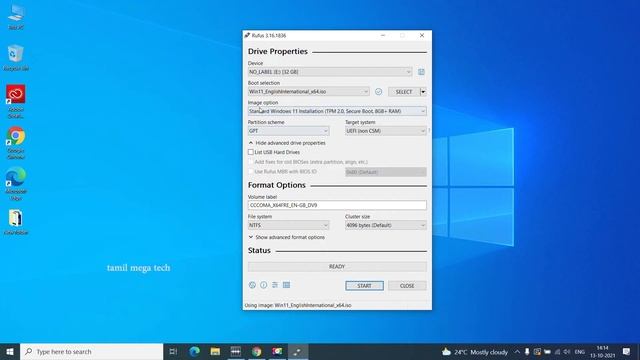
Task: Switch to Rufus taskbar icon
Action: pyautogui.click(x=298, y=351)
